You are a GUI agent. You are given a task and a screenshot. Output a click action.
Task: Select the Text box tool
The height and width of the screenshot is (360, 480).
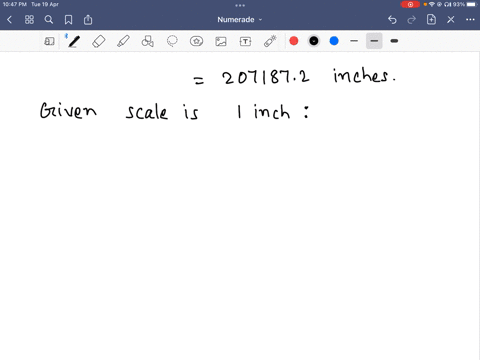pyautogui.click(x=245, y=41)
